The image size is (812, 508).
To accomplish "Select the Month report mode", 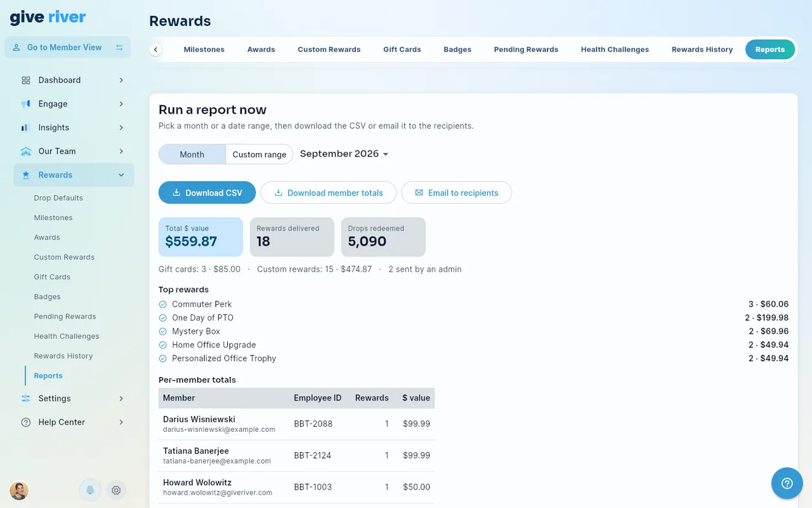I will pyautogui.click(x=192, y=154).
